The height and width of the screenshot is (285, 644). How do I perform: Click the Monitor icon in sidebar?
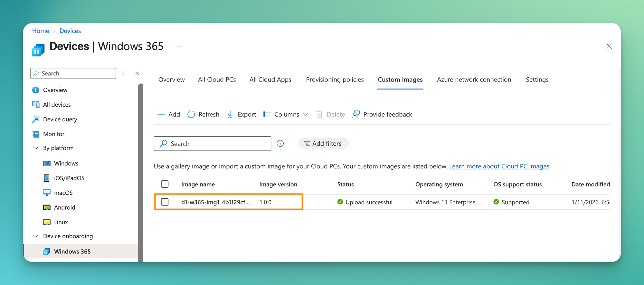click(x=36, y=134)
